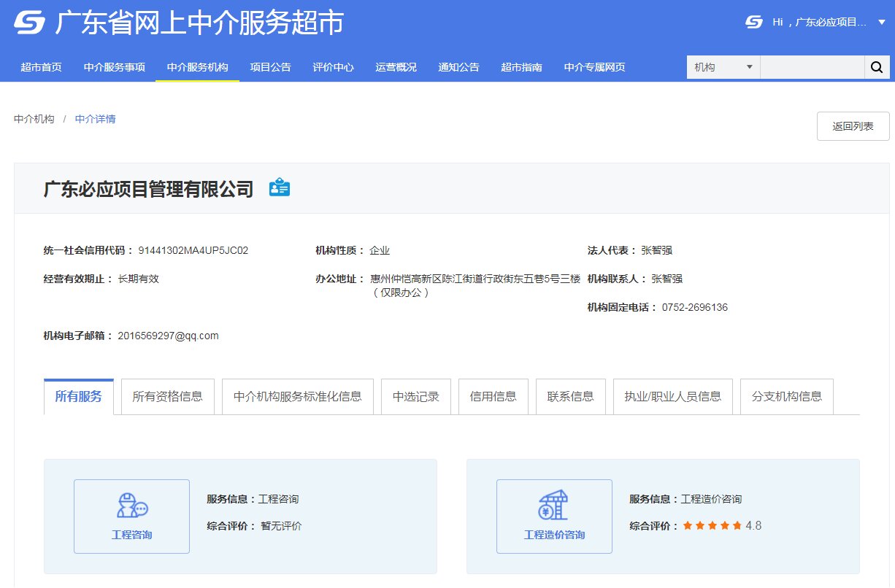This screenshot has width=895, height=588.
Task: Open the 中选记录 tab
Action: point(416,396)
